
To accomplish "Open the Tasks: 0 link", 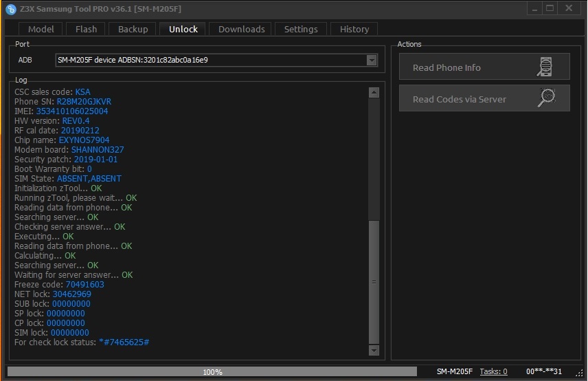I will click(493, 371).
